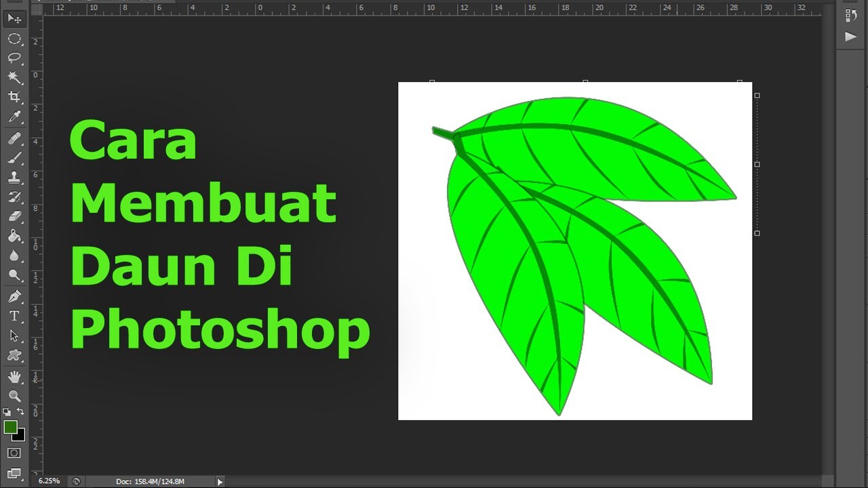Choose the Spot Healing Brush tool
868x488 pixels.
click(14, 138)
